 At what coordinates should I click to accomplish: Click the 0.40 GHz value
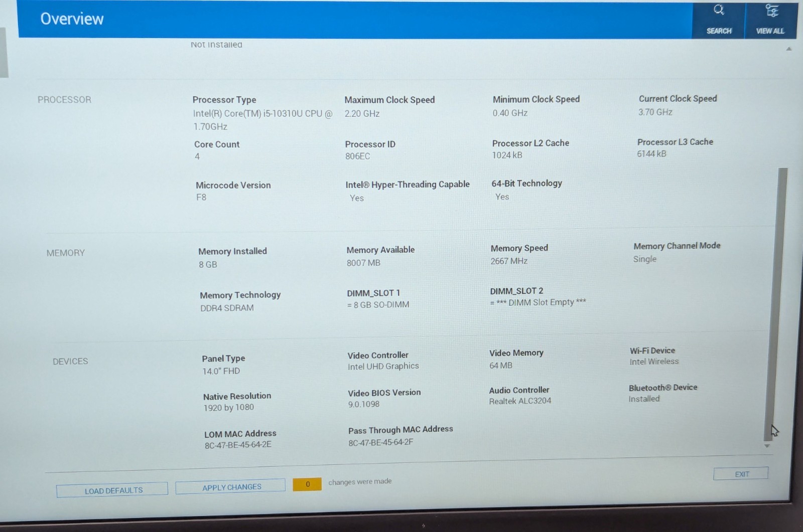click(x=510, y=113)
